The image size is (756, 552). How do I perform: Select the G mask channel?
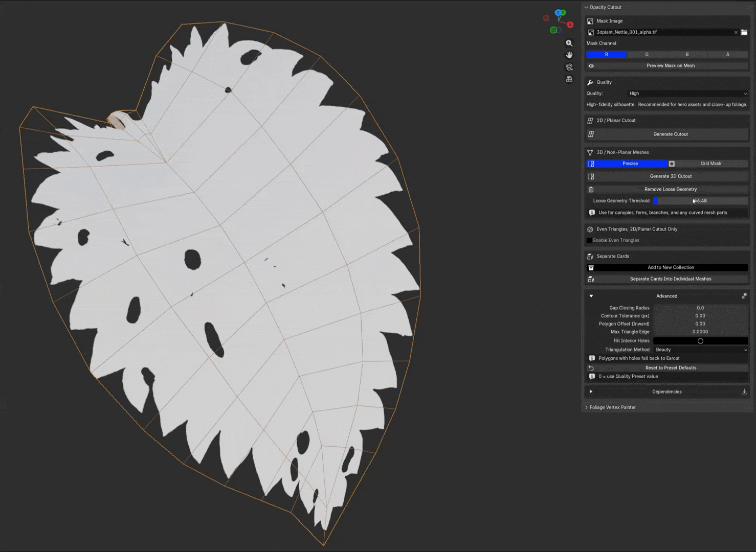647,55
